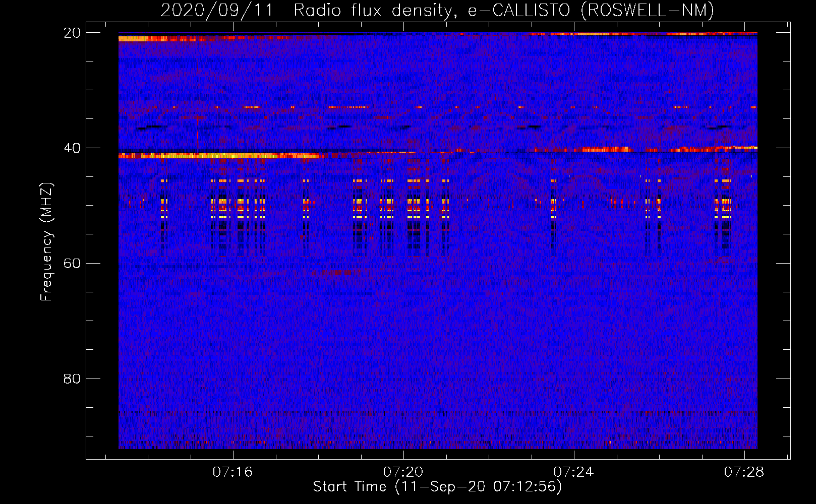
Task: Click the plot title 'Radio flux density, e-CALLISTO (ROSWELL-NM)'
Action: click(x=504, y=10)
